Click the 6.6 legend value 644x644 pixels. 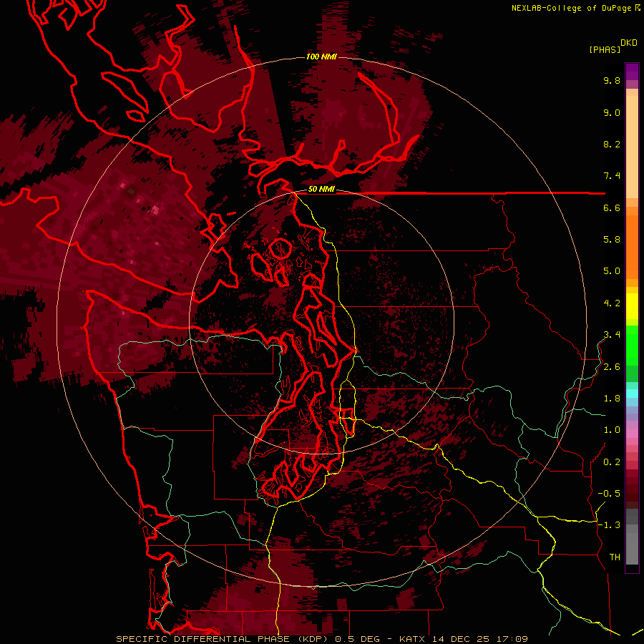click(612, 208)
